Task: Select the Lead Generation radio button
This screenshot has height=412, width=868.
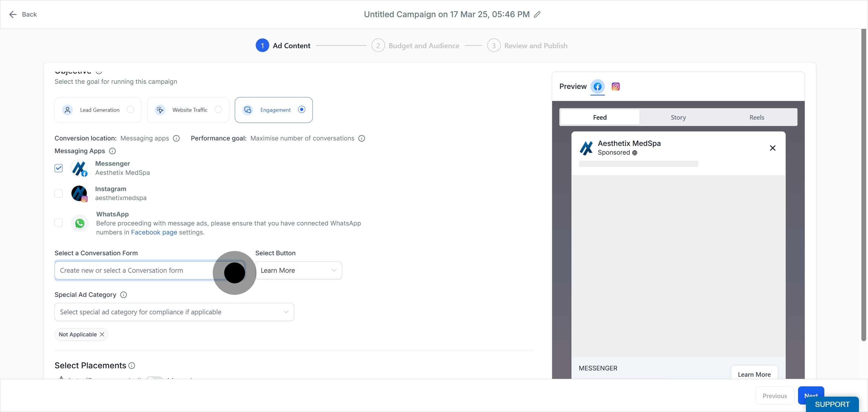Action: point(131,109)
